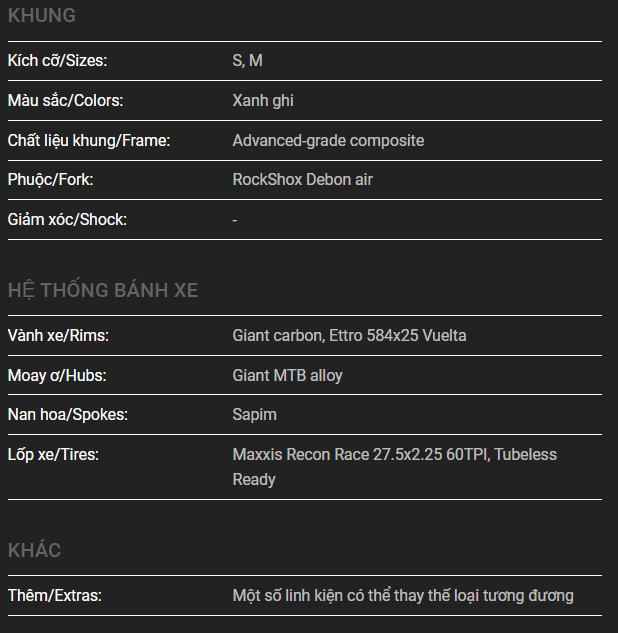Click the 'S, M' sizes value
618x633 pixels.
(248, 61)
